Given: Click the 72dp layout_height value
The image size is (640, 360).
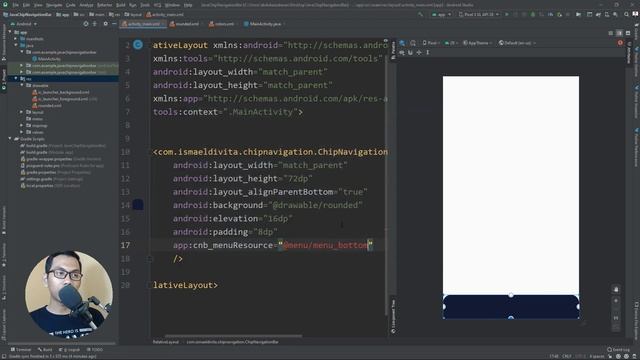Looking at the screenshot, I should coord(298,178).
